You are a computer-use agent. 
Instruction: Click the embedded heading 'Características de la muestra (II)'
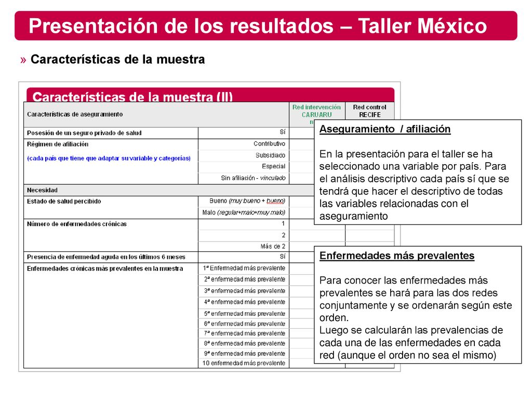[132, 97]
